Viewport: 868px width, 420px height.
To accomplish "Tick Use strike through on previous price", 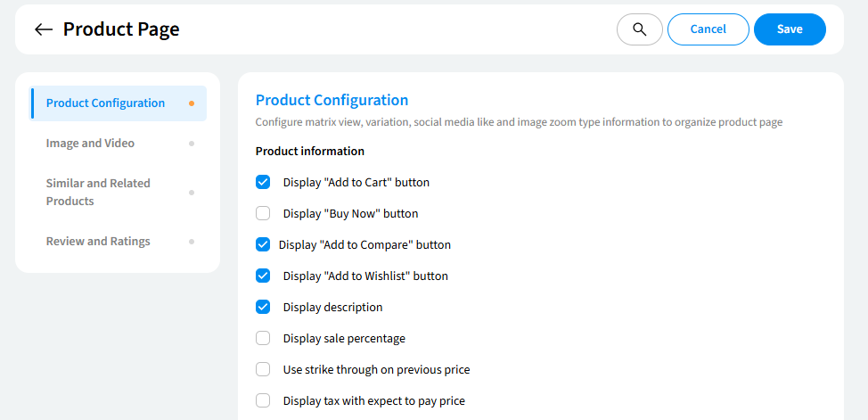I will pos(263,370).
